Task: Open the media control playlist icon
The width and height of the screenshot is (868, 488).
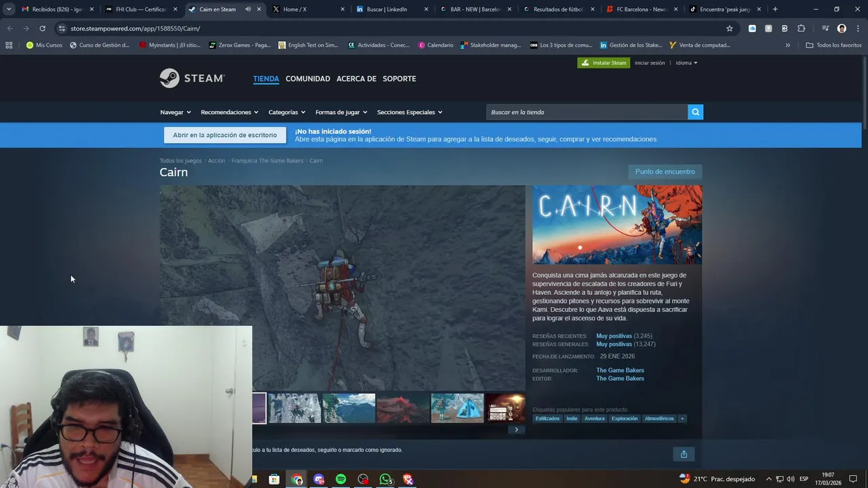Action: tap(825, 28)
